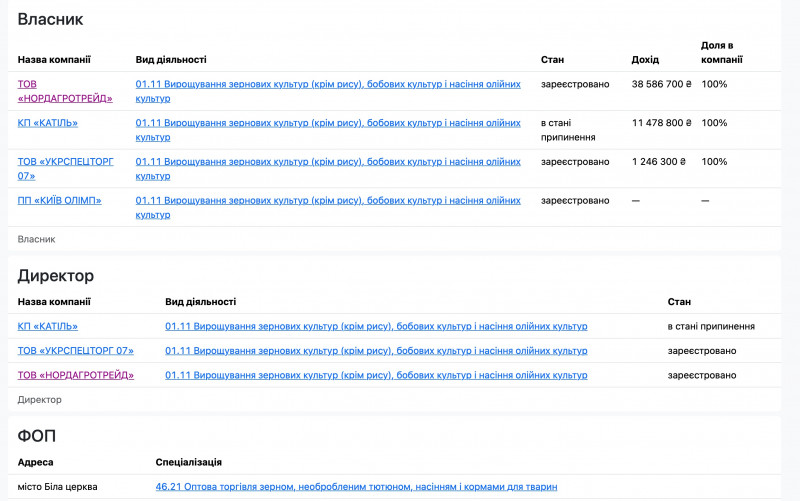Click Назва компанії header in Директор table
This screenshot has width=800, height=501.
54,302
